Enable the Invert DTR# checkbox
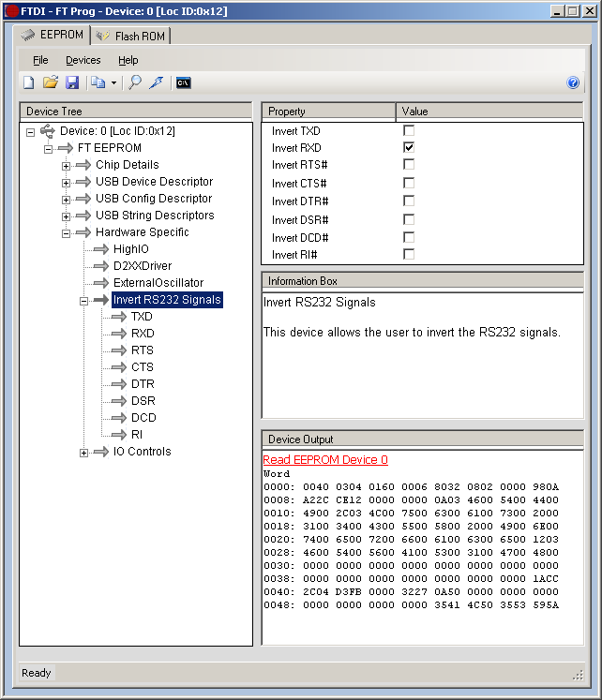 409,201
